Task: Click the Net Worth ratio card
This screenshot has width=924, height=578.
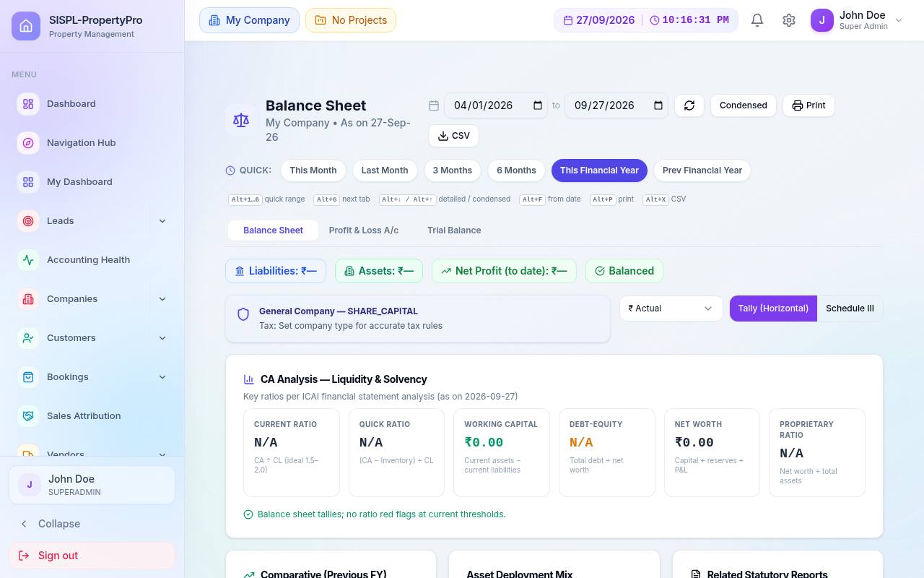Action: 712,453
